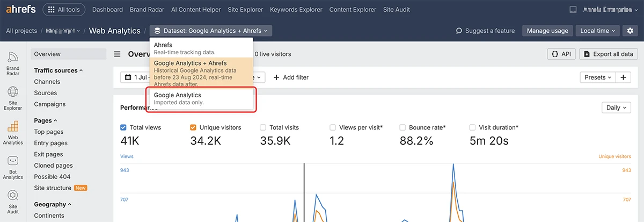
Task: Open Campaigns in the sidebar
Action: (x=50, y=104)
